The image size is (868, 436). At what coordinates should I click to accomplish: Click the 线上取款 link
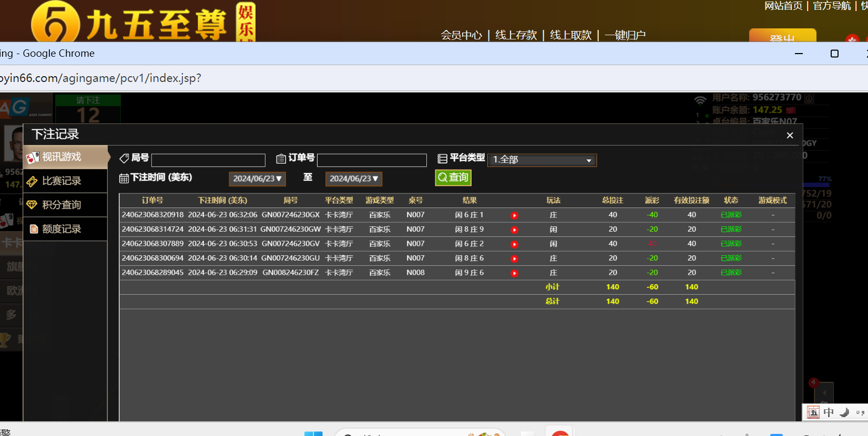pyautogui.click(x=570, y=35)
